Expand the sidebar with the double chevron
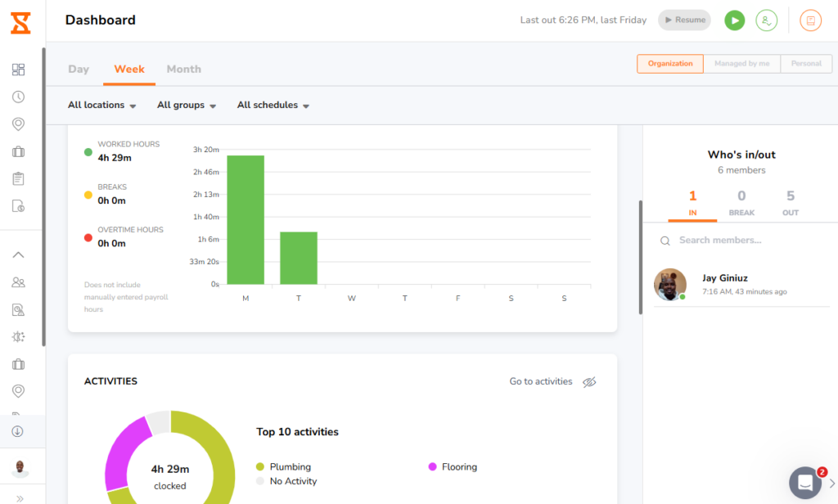The height and width of the screenshot is (504, 838). tap(20, 498)
